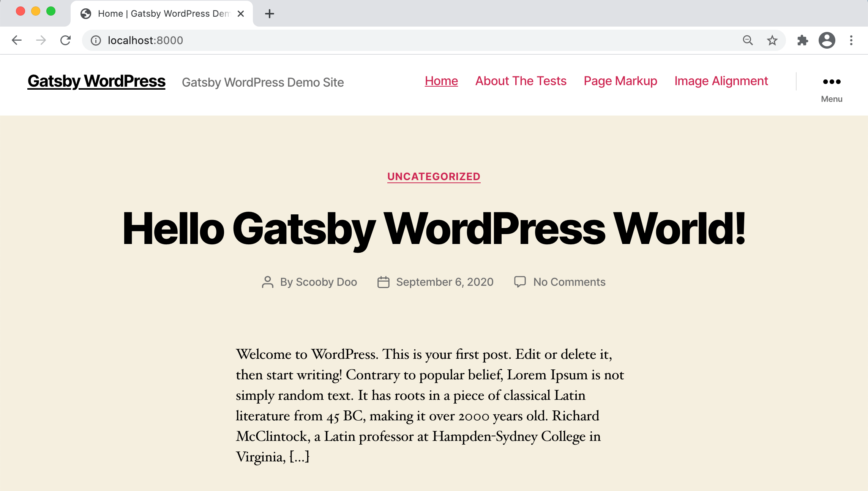The height and width of the screenshot is (491, 868).
Task: Open the Chrome profile avatar
Action: 827,40
